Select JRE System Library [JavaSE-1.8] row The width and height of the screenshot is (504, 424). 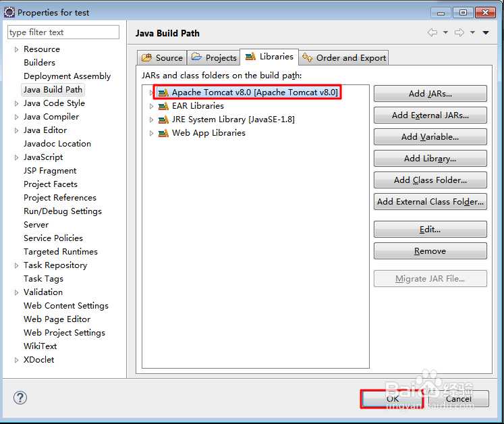233,120
